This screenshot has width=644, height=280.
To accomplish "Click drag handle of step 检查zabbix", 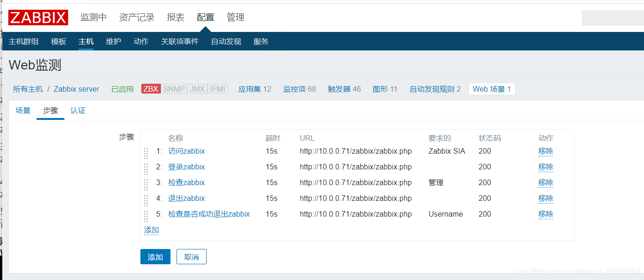I will tap(146, 185).
